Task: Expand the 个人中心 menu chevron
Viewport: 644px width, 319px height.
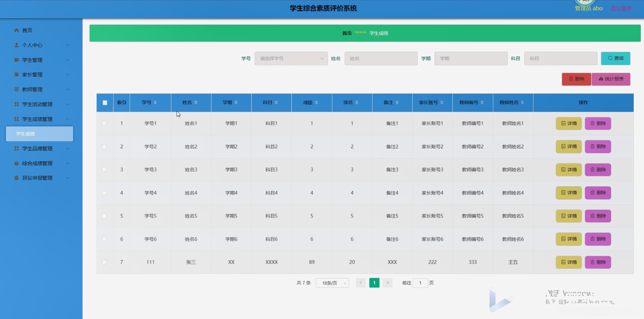Action: pos(68,45)
